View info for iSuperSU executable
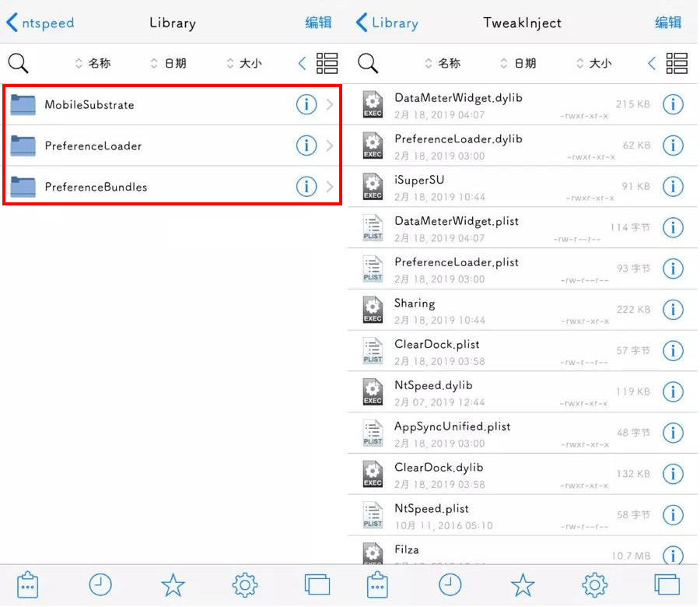The image size is (700, 607). pyautogui.click(x=672, y=186)
